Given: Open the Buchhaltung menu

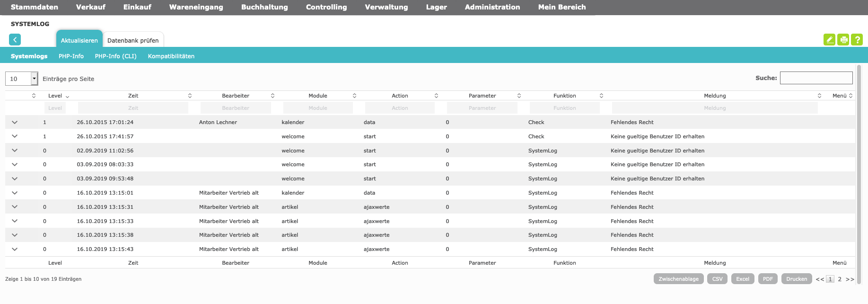Looking at the screenshot, I should pyautogui.click(x=264, y=7).
